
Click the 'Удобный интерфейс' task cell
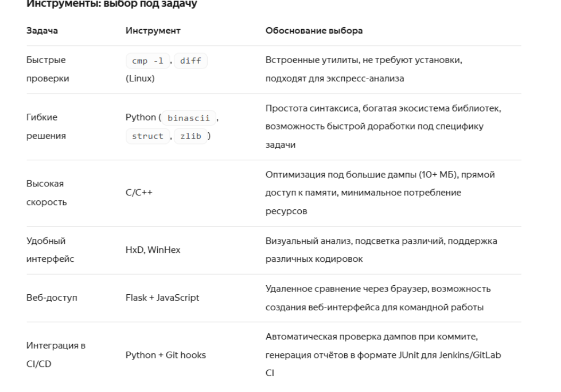tap(50, 250)
